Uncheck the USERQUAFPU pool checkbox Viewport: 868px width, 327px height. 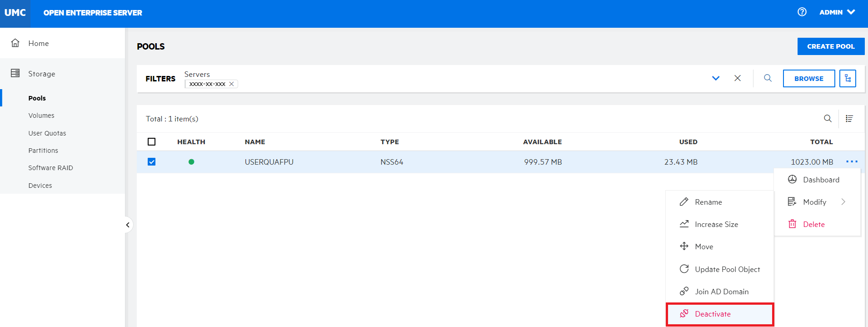[x=152, y=162]
